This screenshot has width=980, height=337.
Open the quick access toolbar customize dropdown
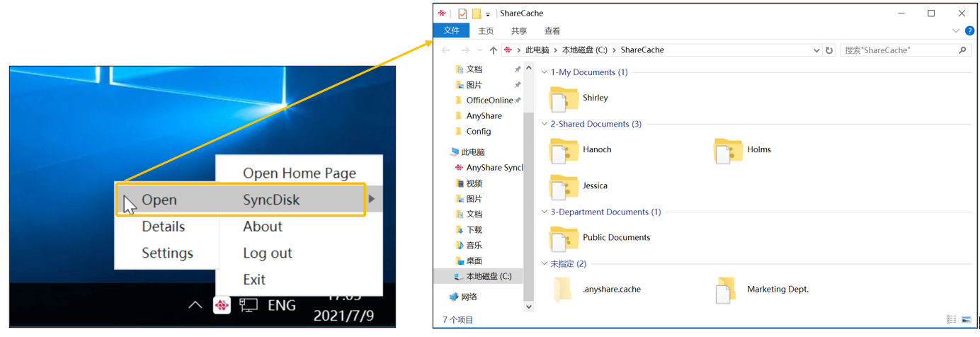pos(488,14)
